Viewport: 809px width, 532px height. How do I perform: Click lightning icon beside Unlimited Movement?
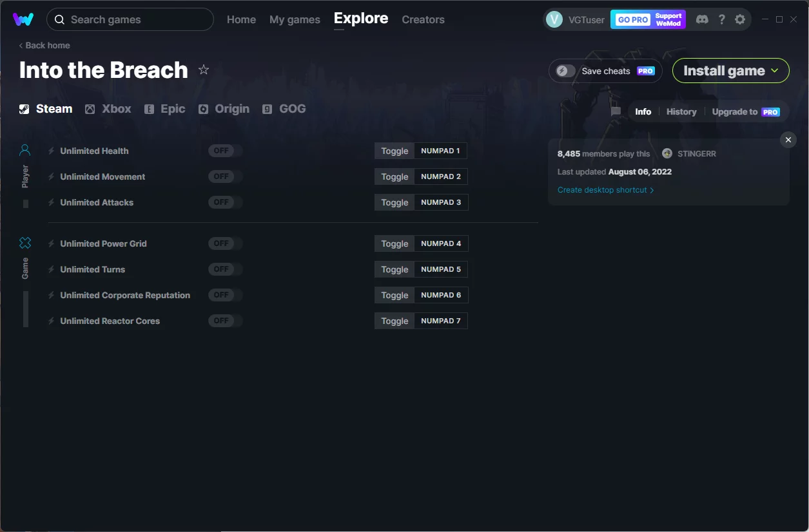pos(52,176)
